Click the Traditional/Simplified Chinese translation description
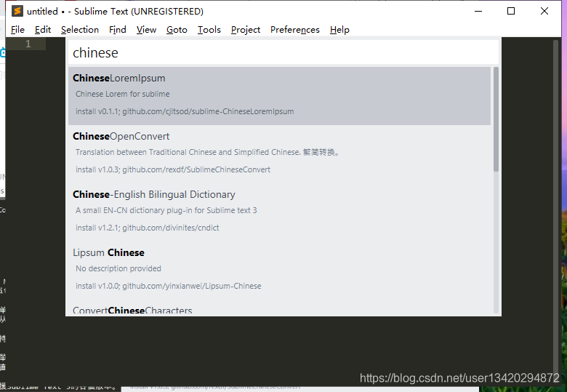Viewport: 567px width, 392px height. click(x=208, y=152)
